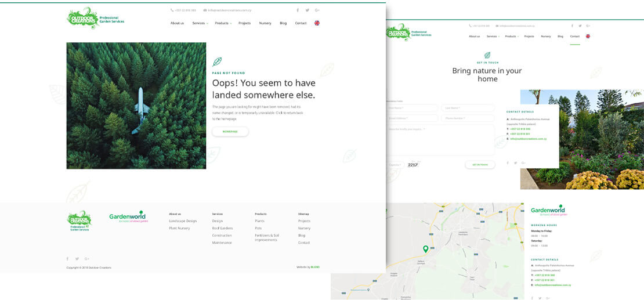
Task: Click the BLEND website credit link
Action: pyautogui.click(x=315, y=267)
